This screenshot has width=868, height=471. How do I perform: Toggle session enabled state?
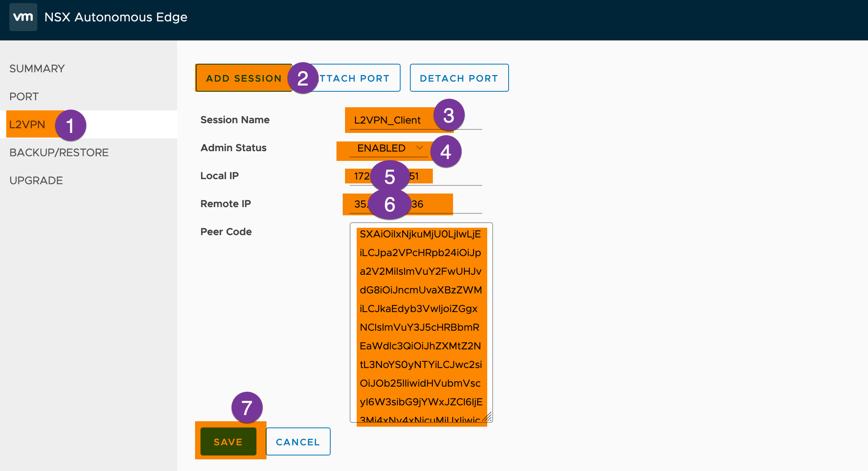[x=386, y=148]
